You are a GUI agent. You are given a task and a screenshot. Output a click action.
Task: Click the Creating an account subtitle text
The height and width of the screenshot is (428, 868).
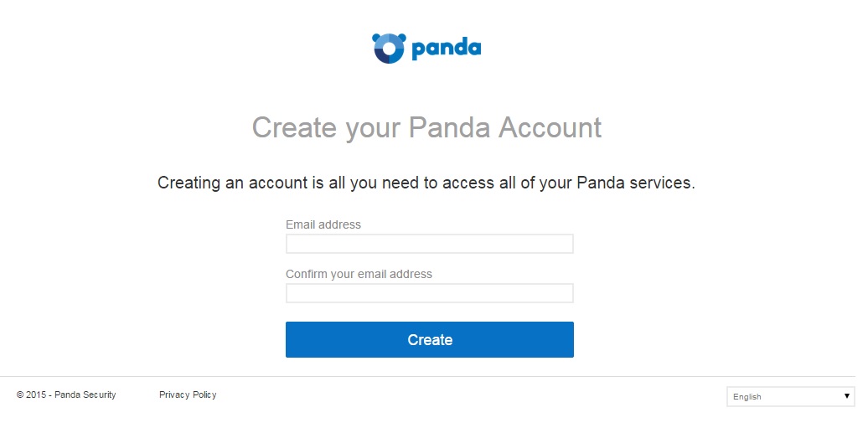(x=426, y=183)
